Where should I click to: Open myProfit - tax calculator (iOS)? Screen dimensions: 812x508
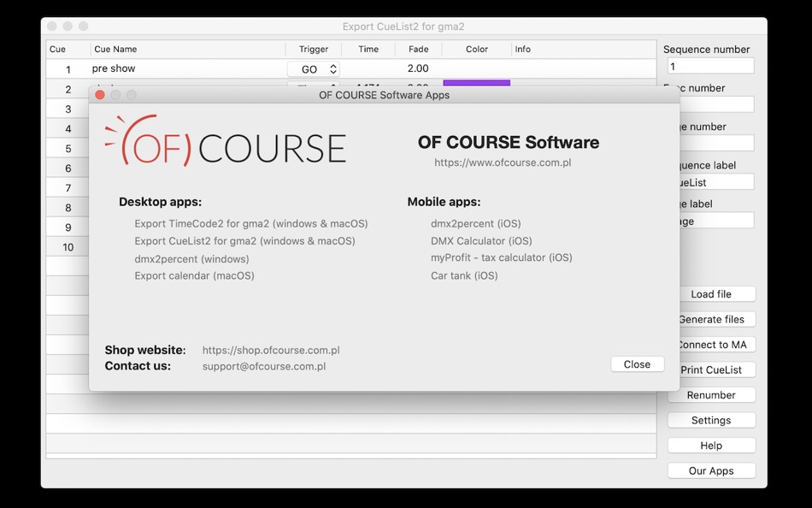[501, 257]
